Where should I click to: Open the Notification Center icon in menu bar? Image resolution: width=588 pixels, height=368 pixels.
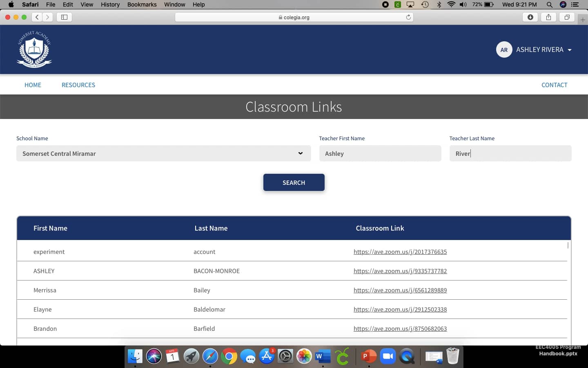pyautogui.click(x=575, y=4)
